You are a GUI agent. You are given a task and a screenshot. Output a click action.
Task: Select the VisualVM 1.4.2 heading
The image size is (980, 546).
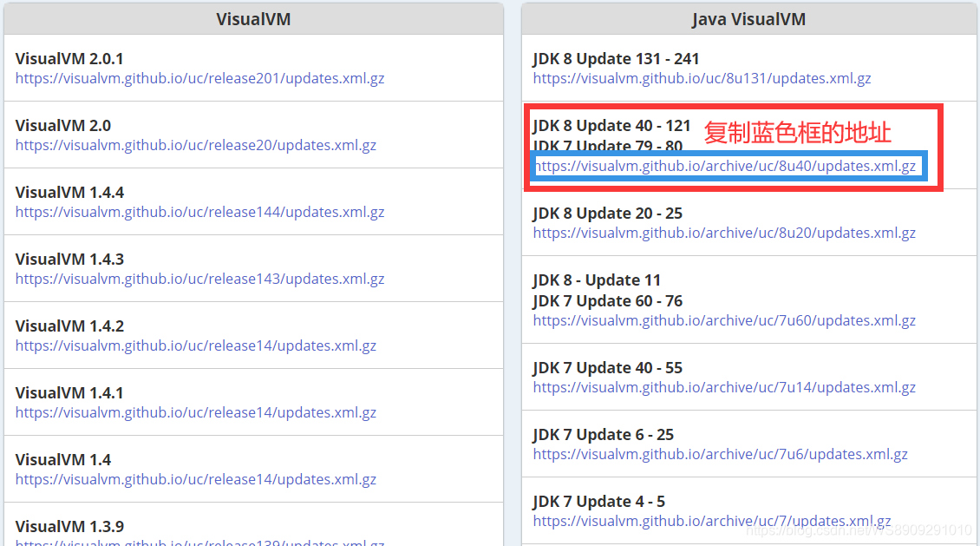point(69,326)
